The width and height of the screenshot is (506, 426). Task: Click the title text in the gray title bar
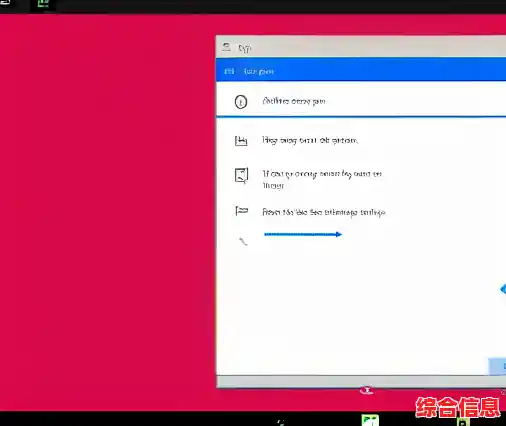coord(245,48)
